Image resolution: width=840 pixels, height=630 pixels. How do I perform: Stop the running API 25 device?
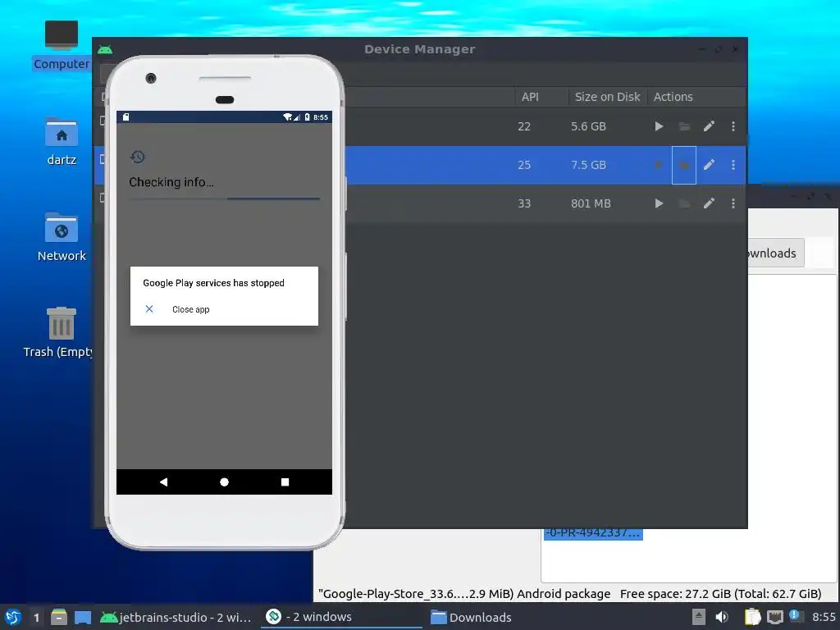click(x=659, y=165)
